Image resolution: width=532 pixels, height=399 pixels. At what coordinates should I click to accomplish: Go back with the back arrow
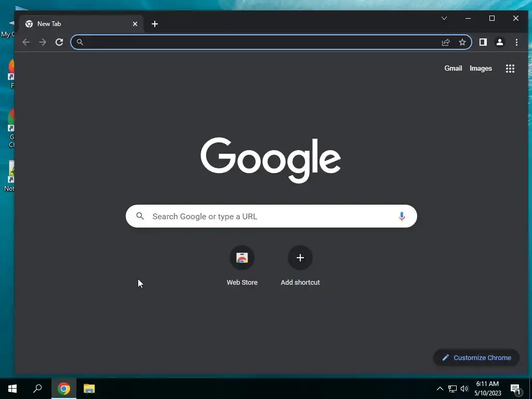click(x=26, y=42)
